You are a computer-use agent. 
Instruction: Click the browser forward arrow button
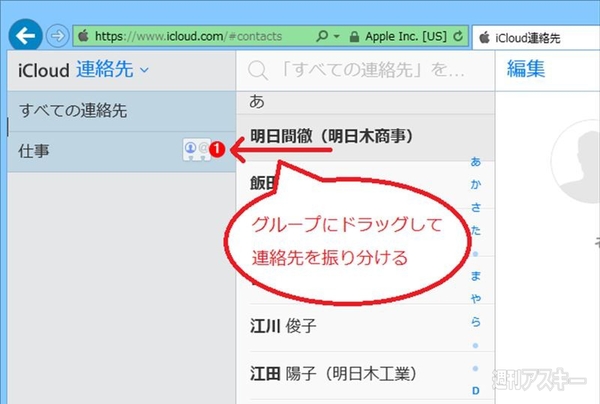58,36
